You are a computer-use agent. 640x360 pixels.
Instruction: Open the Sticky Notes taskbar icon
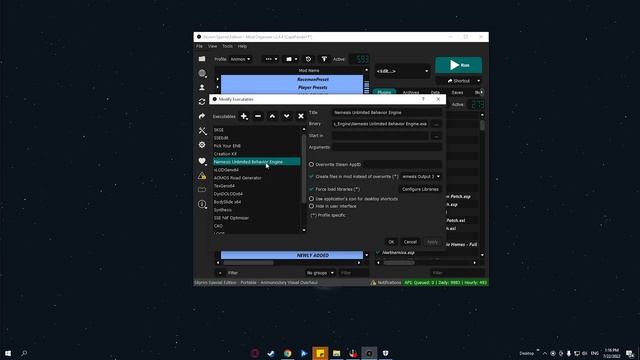click(x=320, y=353)
